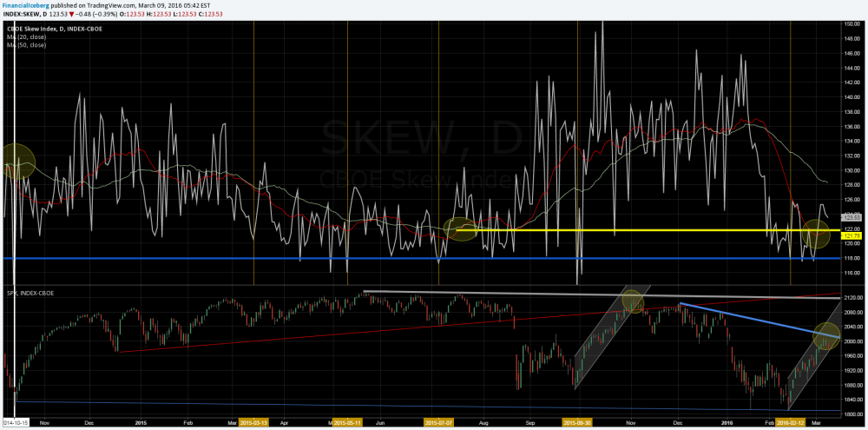Click the 2016 year label on time axis
Image resolution: width=868 pixels, height=430 pixels.
[x=727, y=422]
